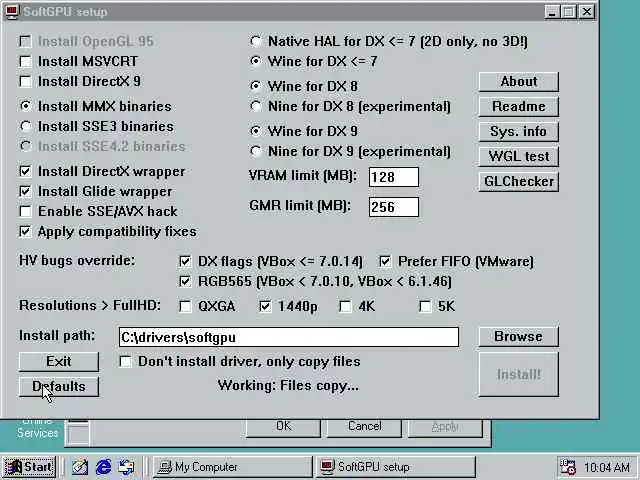The image size is (640, 480).
Task: Select Native HAL for DX <= 7
Action: click(x=256, y=41)
